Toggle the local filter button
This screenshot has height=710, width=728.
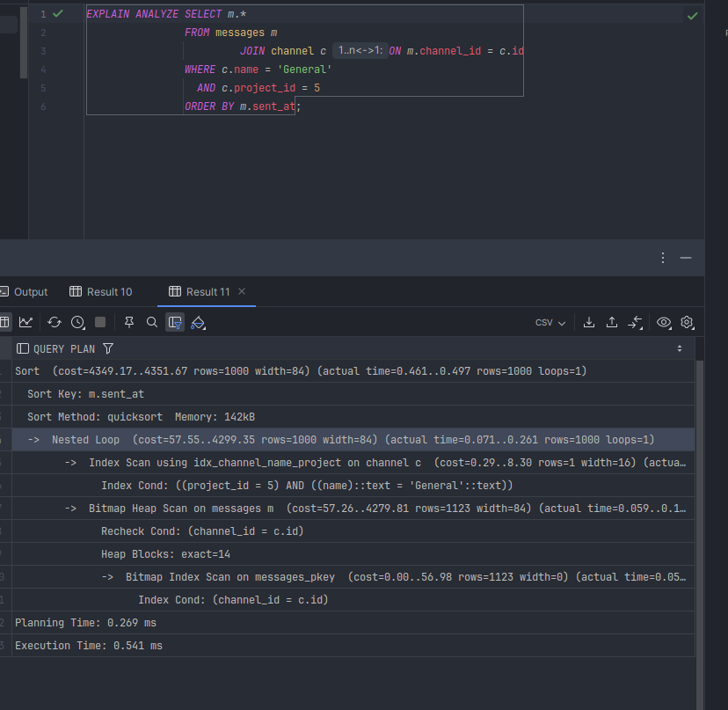pos(175,322)
